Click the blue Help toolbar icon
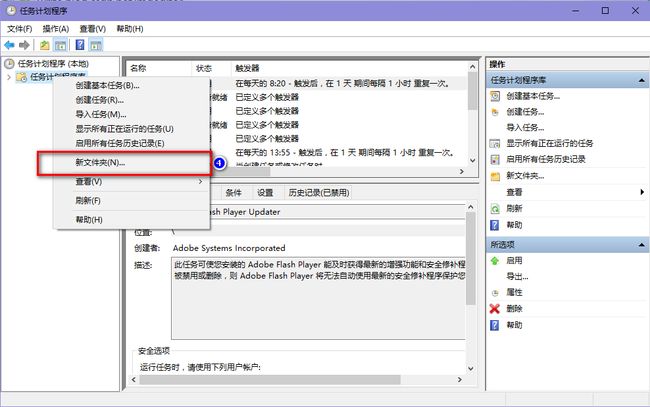 click(x=80, y=45)
